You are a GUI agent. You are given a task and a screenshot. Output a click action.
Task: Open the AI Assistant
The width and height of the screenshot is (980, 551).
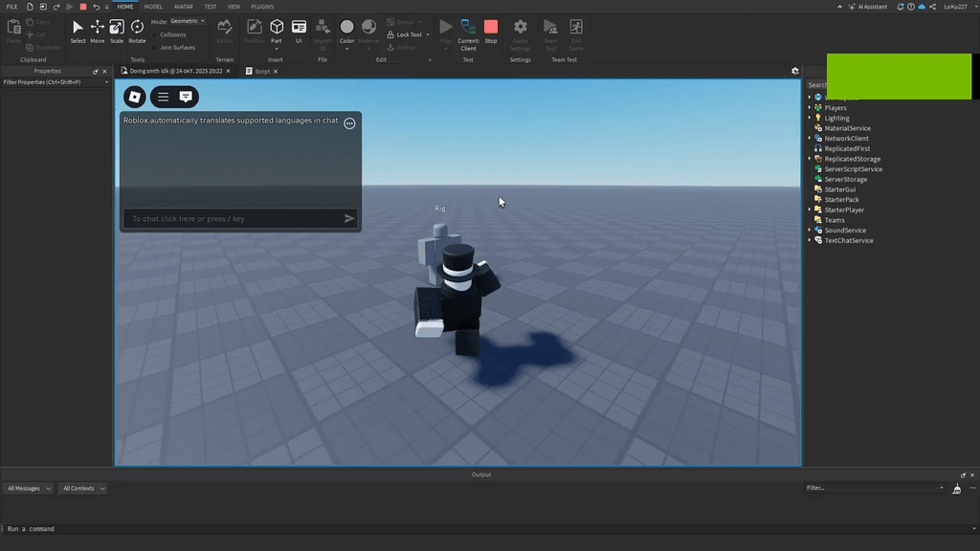tap(867, 7)
